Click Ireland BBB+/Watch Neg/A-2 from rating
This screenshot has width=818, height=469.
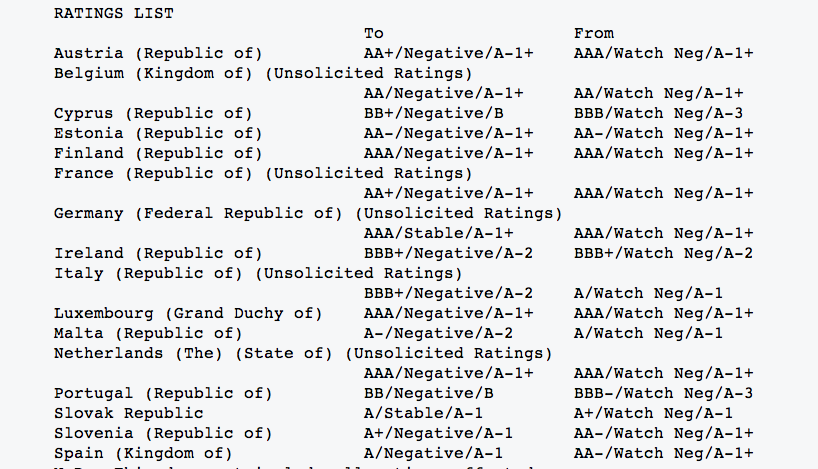pos(664,254)
